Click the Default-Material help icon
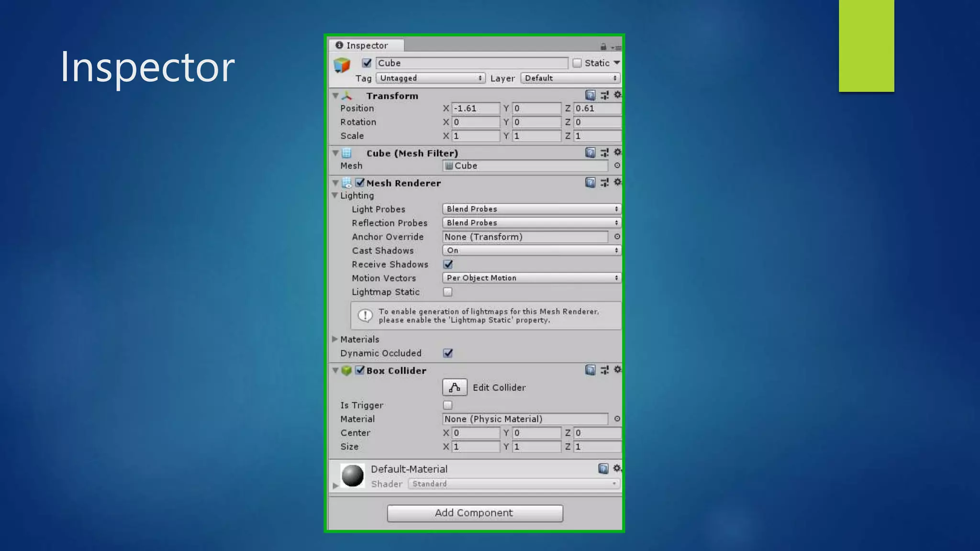 click(x=603, y=468)
